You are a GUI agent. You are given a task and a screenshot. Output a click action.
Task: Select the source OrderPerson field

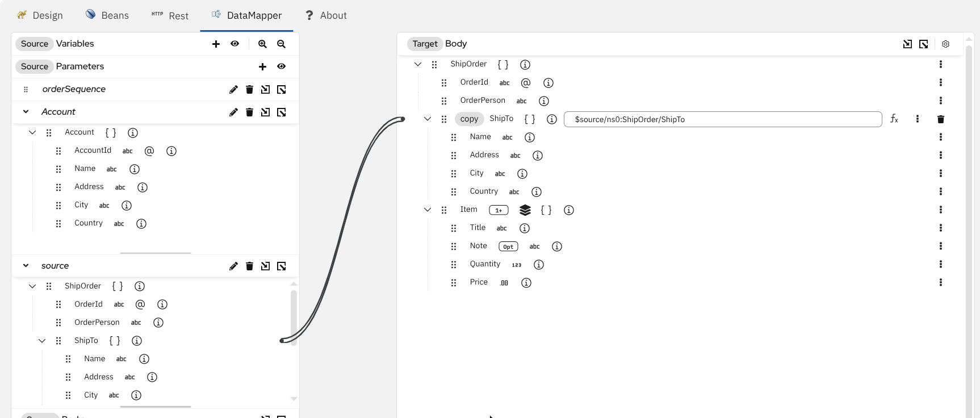pyautogui.click(x=97, y=323)
